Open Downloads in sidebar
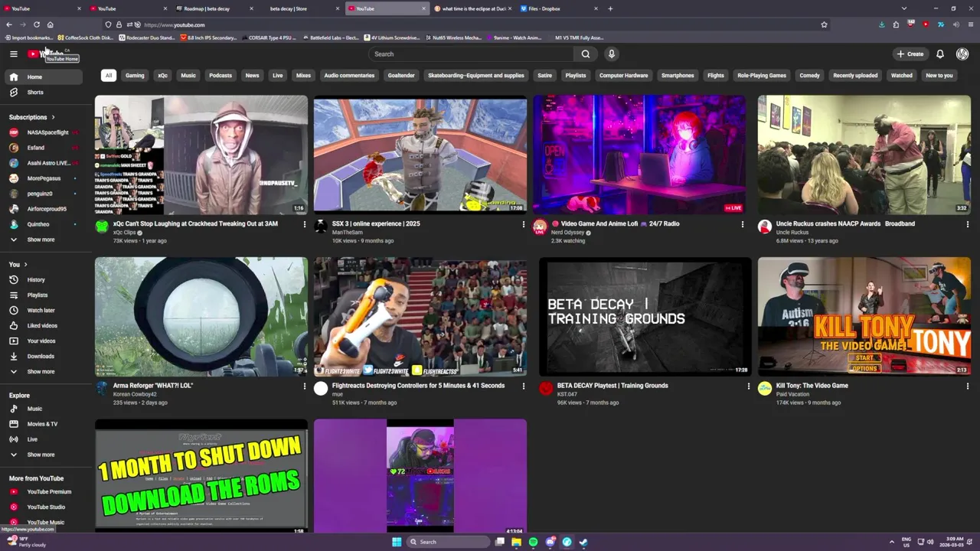This screenshot has height=551, width=980. pos(42,356)
